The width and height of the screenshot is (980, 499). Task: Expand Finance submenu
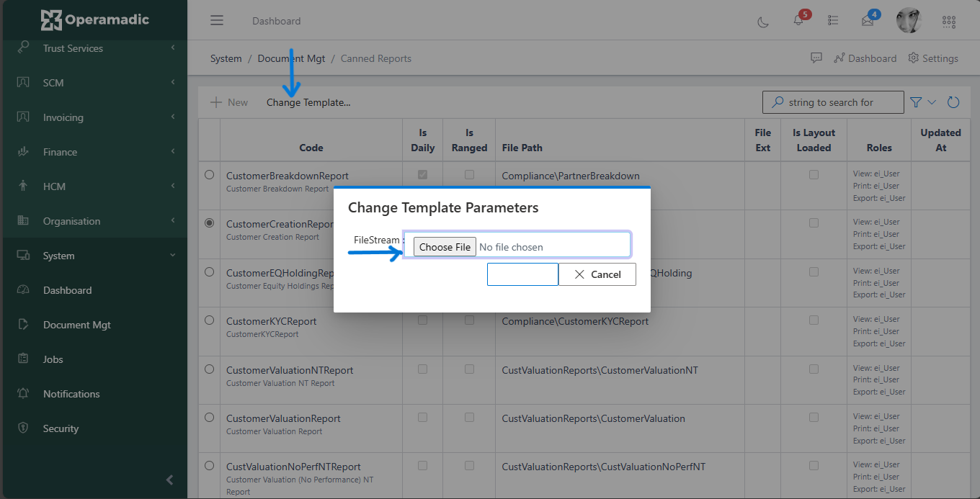pyautogui.click(x=173, y=151)
